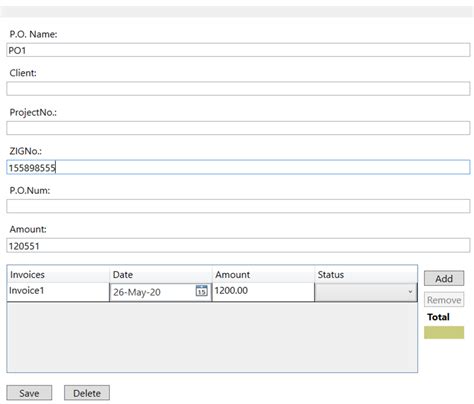Image resolution: width=474 pixels, height=404 pixels.
Task: Save the purchase order
Action: pyautogui.click(x=29, y=393)
